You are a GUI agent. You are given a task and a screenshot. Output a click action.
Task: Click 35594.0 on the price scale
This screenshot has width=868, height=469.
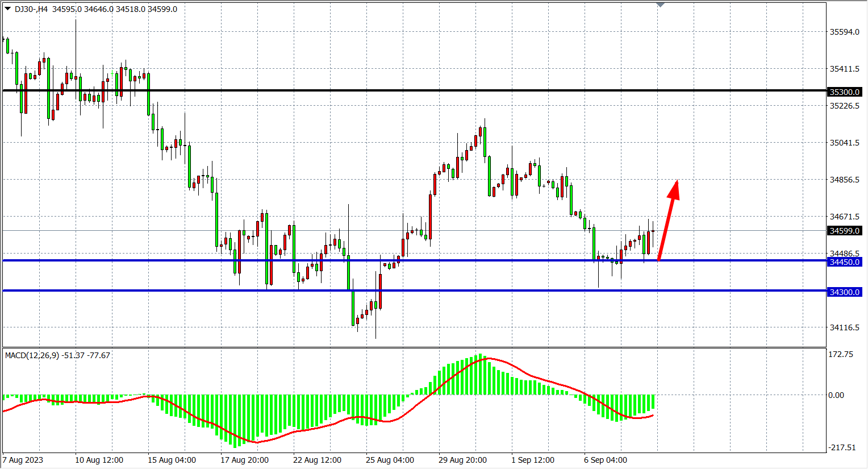845,32
